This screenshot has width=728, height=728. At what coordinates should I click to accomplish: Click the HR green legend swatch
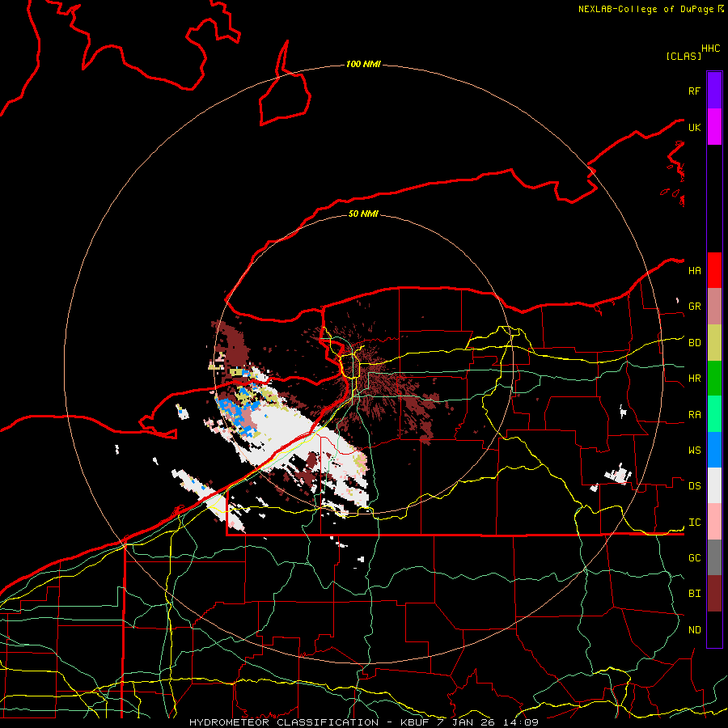click(x=714, y=379)
